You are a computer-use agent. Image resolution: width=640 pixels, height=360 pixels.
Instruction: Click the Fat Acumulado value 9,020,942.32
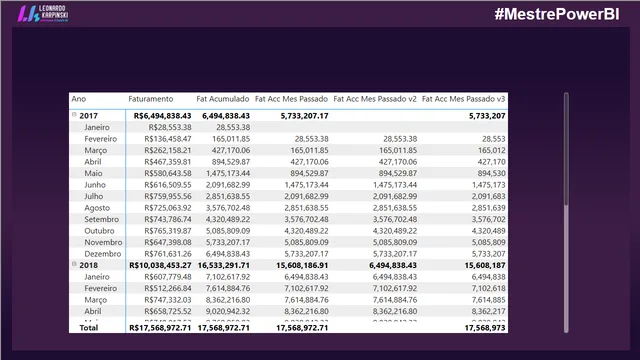228,311
